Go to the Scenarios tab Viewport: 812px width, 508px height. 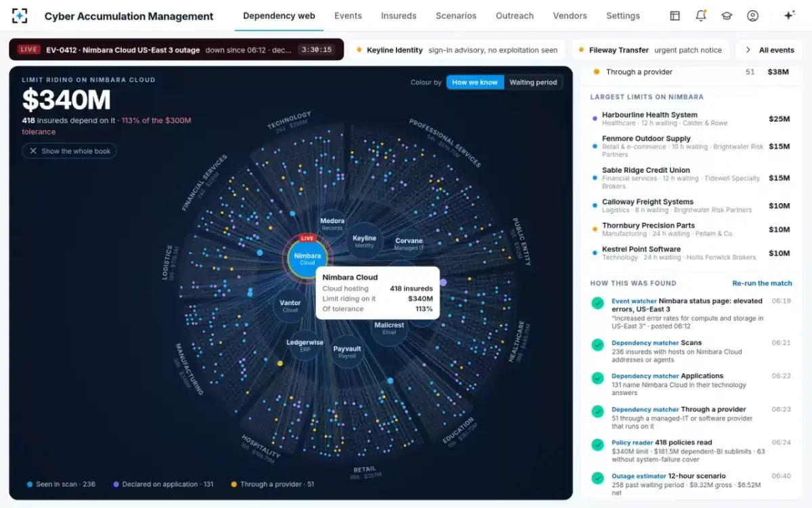(x=456, y=16)
